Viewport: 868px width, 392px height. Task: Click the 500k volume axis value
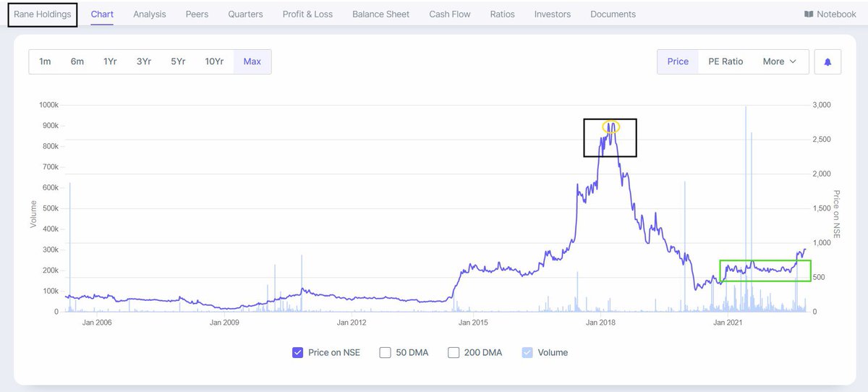pos(50,208)
